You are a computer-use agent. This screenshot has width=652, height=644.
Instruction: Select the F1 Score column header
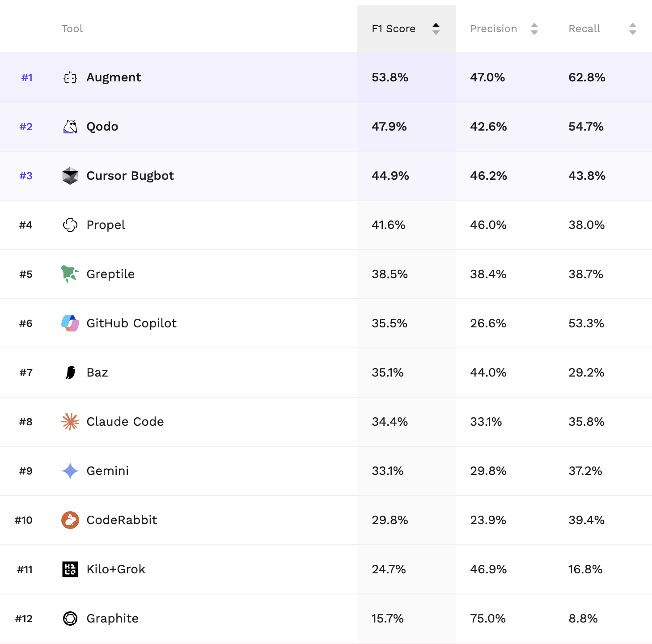(394, 29)
